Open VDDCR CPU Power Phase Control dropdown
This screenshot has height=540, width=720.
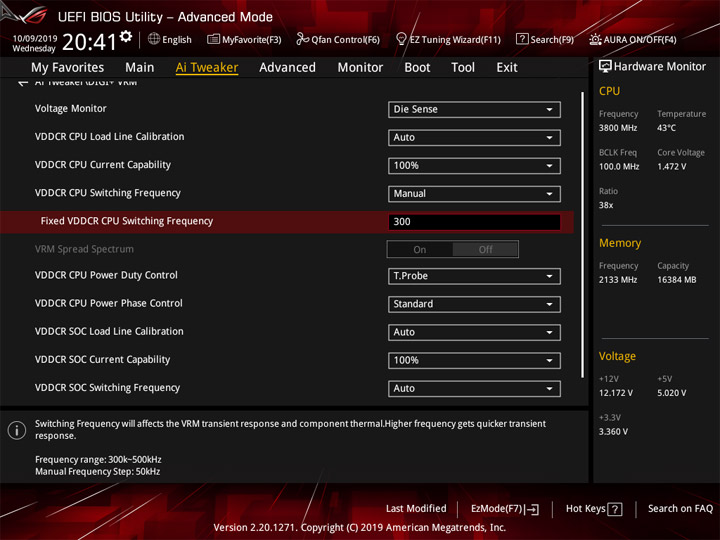pyautogui.click(x=474, y=304)
